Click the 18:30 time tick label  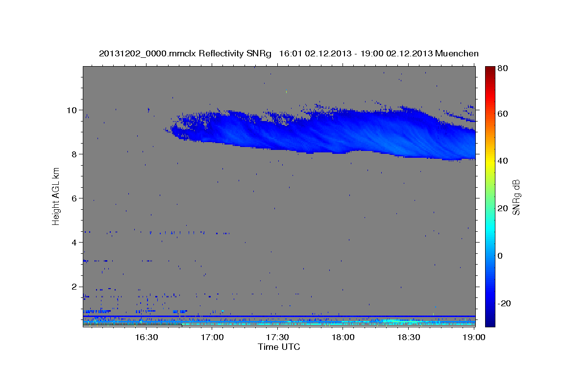[x=409, y=338]
